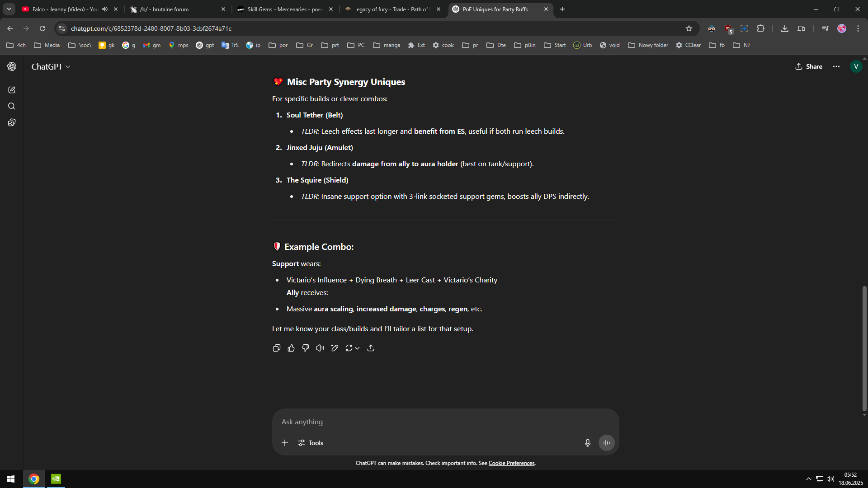Edit response in canvas icon
This screenshot has width=868, height=488.
335,348
